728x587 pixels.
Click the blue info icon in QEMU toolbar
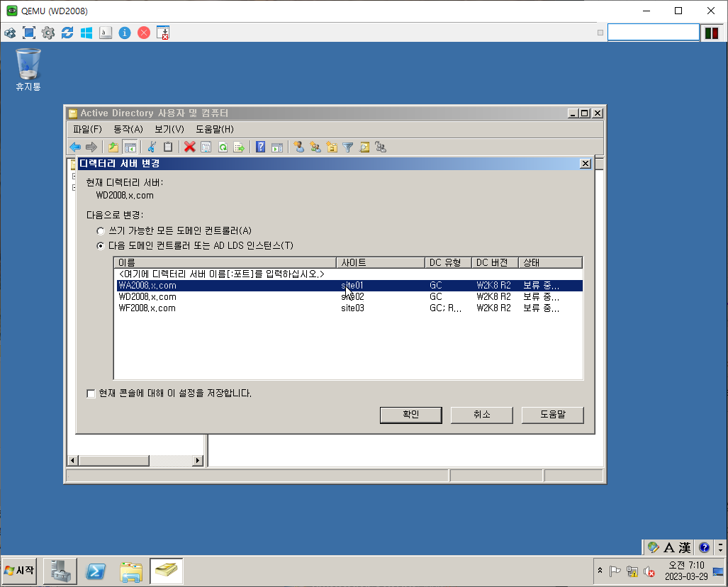[125, 33]
